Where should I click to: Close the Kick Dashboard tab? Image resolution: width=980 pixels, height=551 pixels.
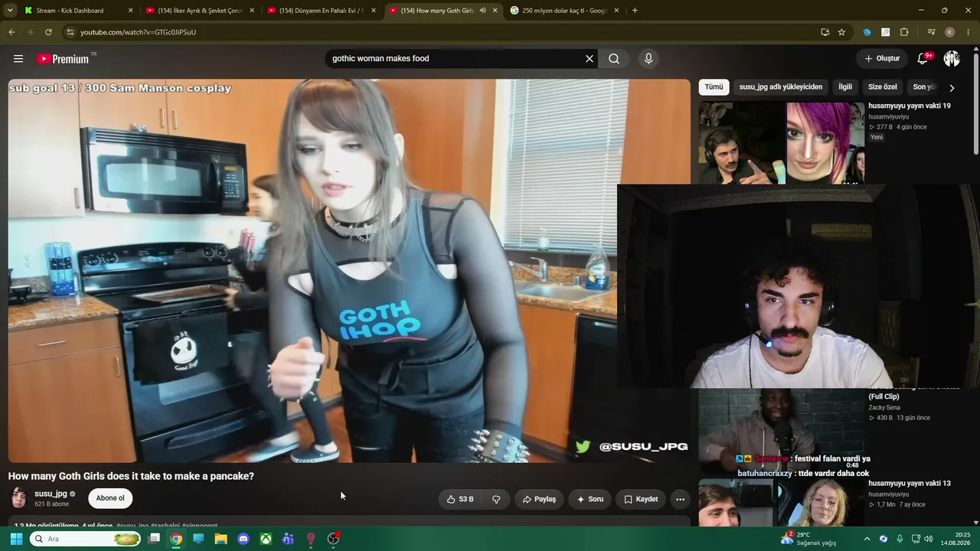click(130, 11)
